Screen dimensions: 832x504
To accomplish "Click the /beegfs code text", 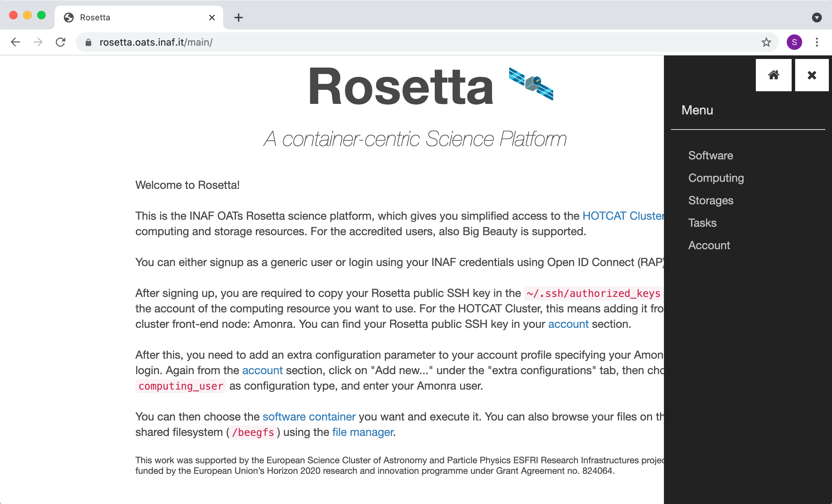I will (253, 432).
